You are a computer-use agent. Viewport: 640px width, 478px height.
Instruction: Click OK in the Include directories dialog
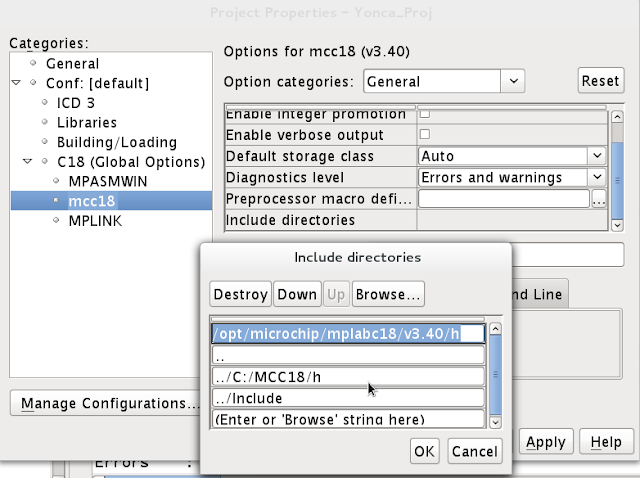424,451
